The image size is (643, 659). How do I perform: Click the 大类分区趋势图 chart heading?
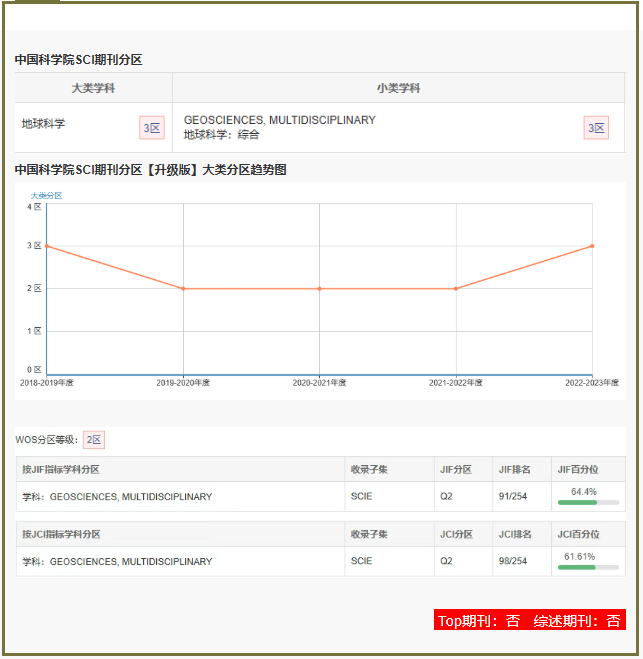coord(151,170)
